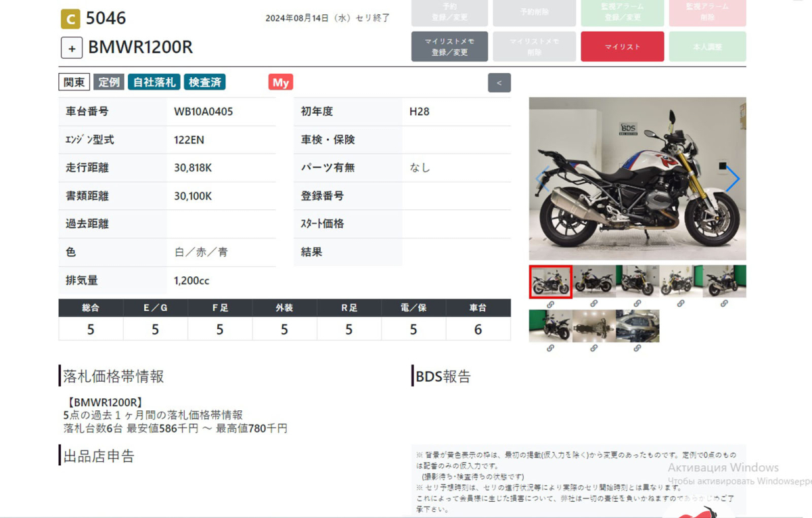Select the underside-view motorcycle thumbnail
Viewport: 812px width, 518px height.
(x=594, y=326)
